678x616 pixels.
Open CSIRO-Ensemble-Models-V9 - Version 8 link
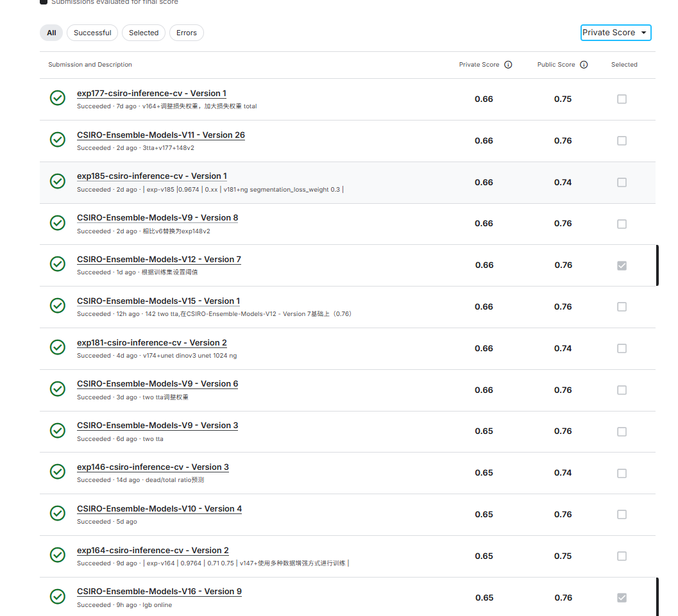click(157, 218)
